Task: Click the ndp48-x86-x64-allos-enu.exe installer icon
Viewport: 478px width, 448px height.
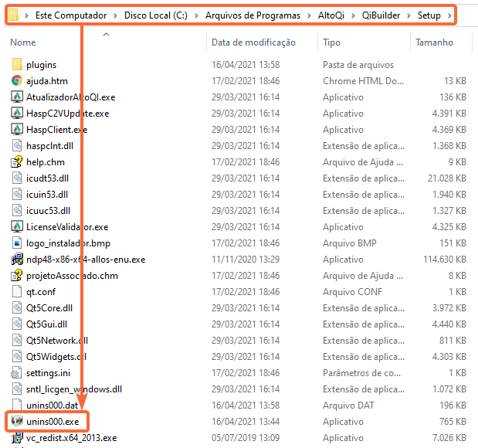Action: click(x=17, y=260)
